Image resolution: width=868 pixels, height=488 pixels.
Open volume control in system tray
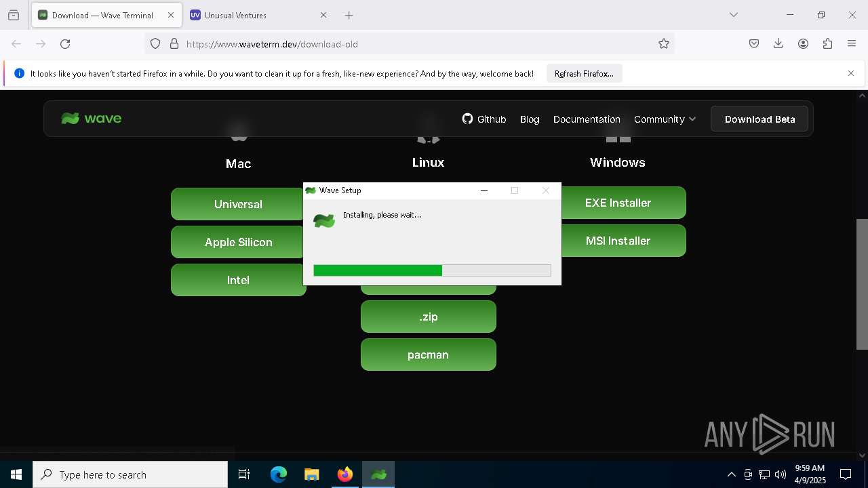click(781, 474)
